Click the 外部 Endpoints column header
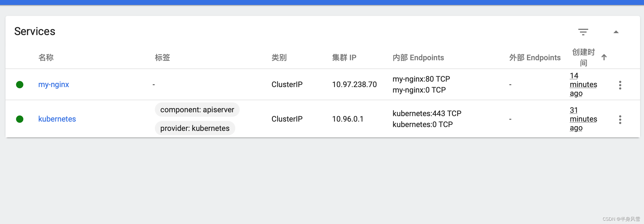This screenshot has width=644, height=224. [535, 58]
